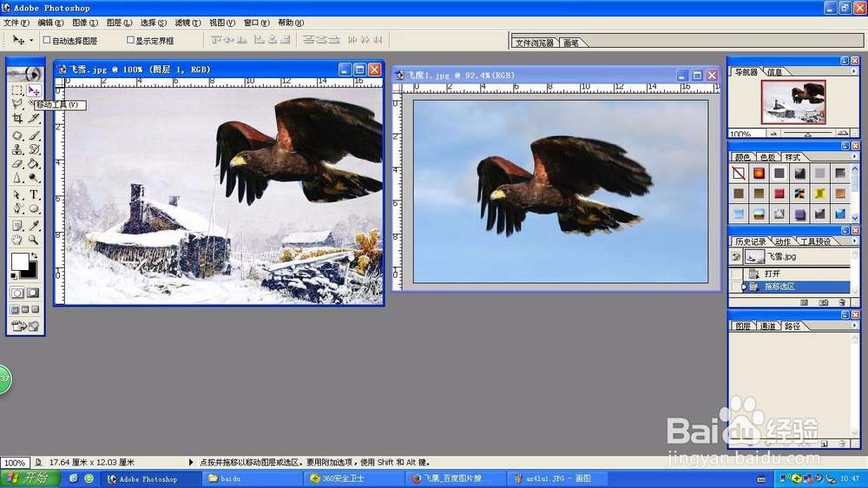Select the Slice tool
The image size is (868, 488).
click(34, 118)
